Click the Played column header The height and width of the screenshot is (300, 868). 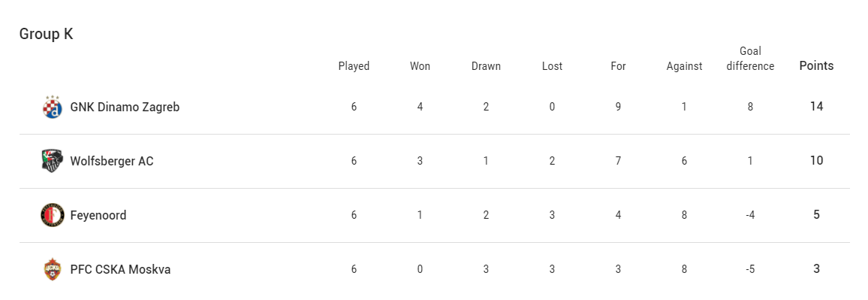pos(354,66)
